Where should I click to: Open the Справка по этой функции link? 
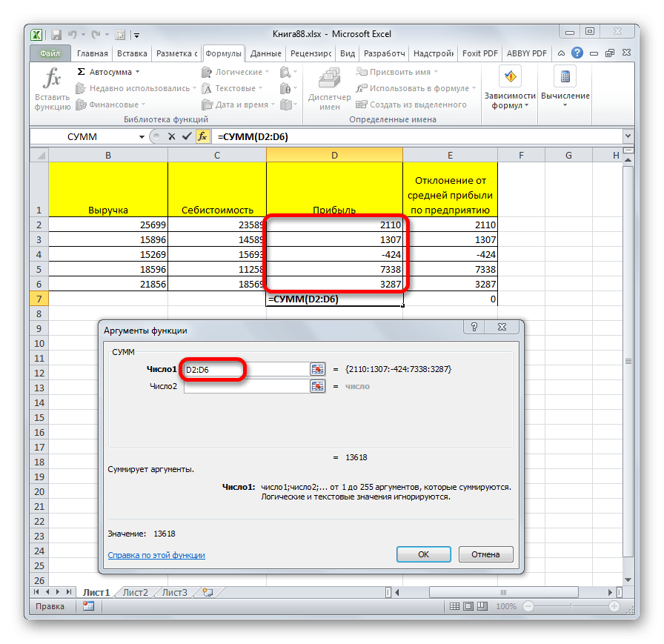(156, 555)
